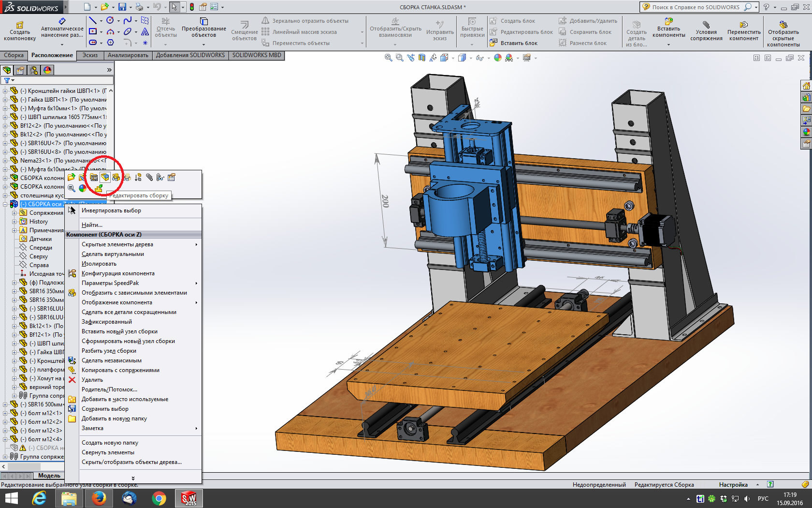Activate the Section View icon
Viewport: 812px width, 508px height.
[422, 58]
